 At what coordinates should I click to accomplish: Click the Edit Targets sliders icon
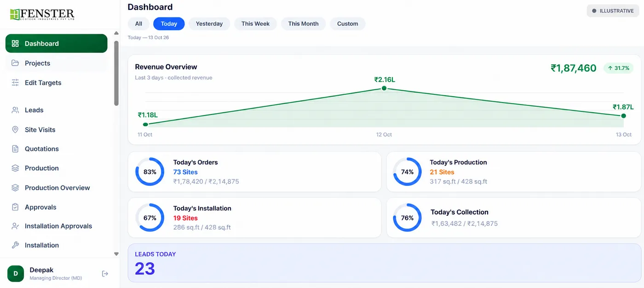point(15,83)
